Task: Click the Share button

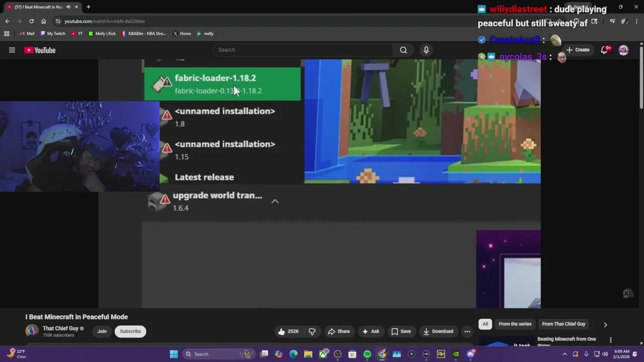Action: pos(339,331)
